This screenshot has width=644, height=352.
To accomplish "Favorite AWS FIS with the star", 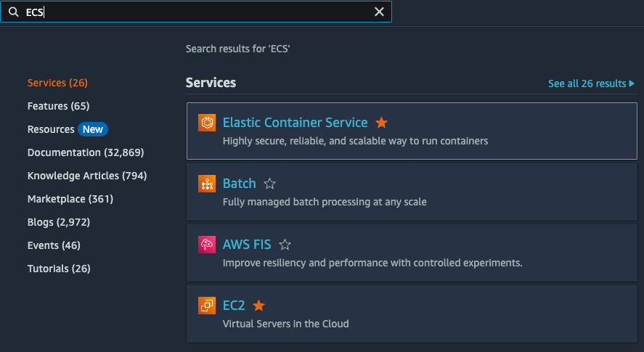I will pos(285,245).
